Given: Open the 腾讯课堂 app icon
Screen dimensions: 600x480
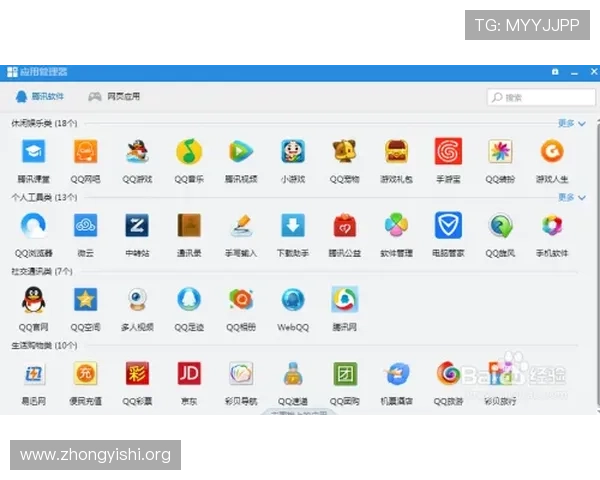Looking at the screenshot, I should pos(34,151).
